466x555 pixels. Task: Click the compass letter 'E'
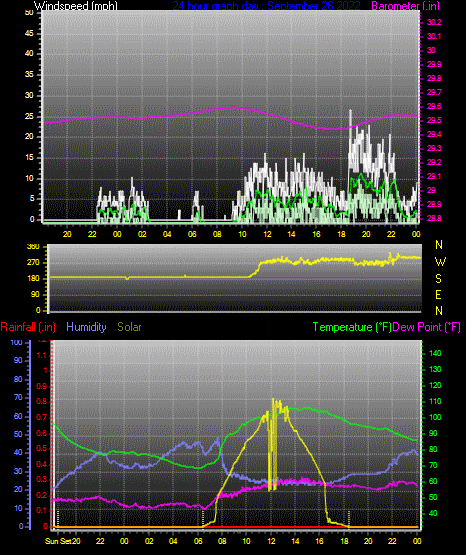438,295
